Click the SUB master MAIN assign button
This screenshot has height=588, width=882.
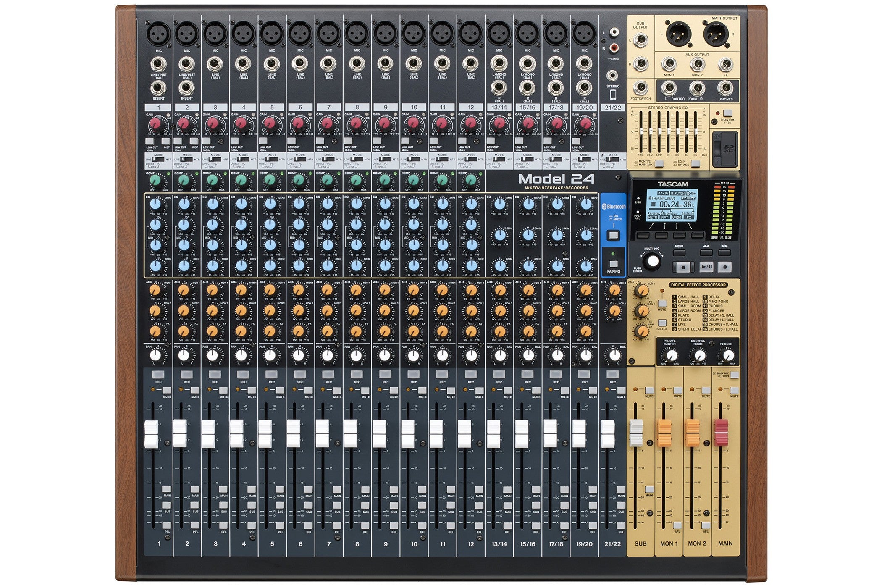point(649,489)
